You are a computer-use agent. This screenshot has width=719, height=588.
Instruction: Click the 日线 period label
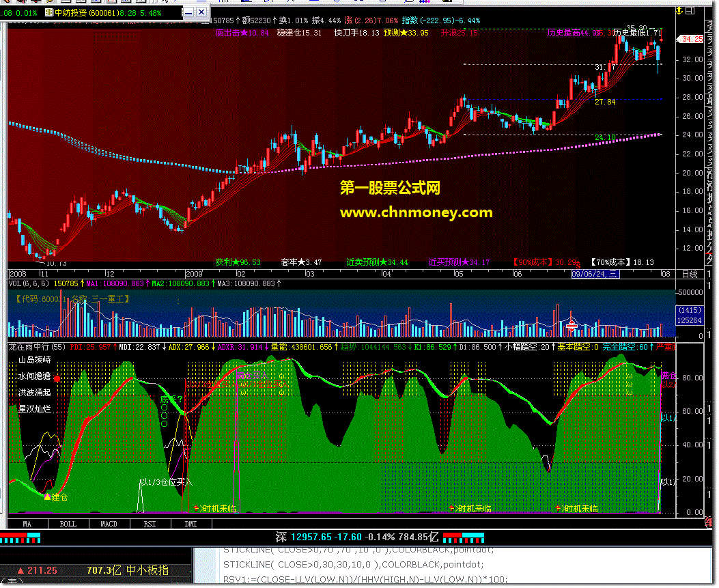tap(690, 275)
